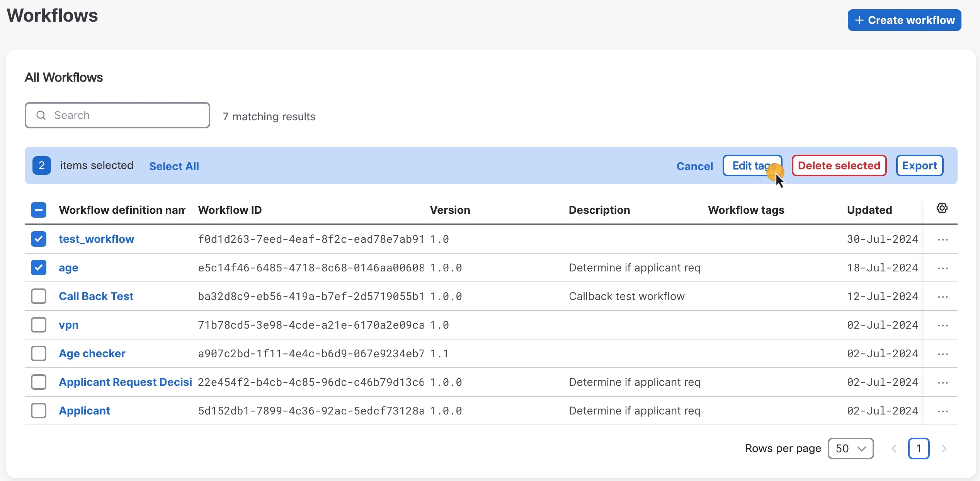The image size is (980, 481).
Task: Click the Create workflow button
Action: point(904,20)
